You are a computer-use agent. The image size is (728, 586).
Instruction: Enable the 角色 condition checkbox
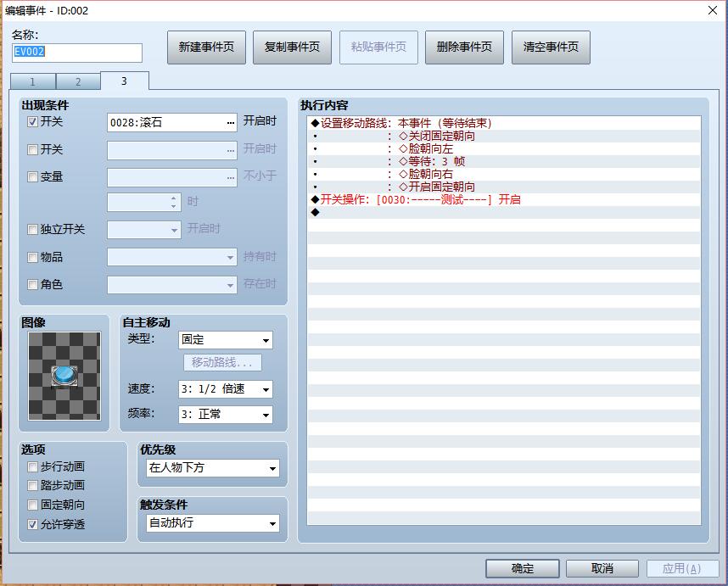tap(32, 284)
